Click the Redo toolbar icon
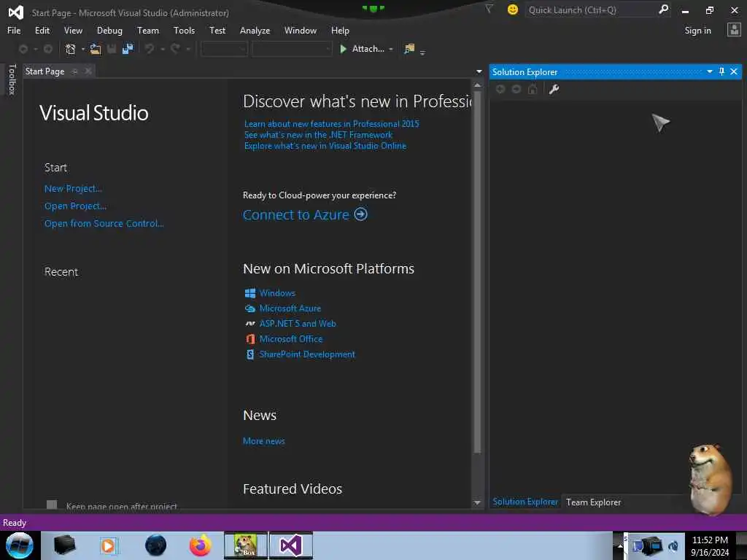 [175, 49]
